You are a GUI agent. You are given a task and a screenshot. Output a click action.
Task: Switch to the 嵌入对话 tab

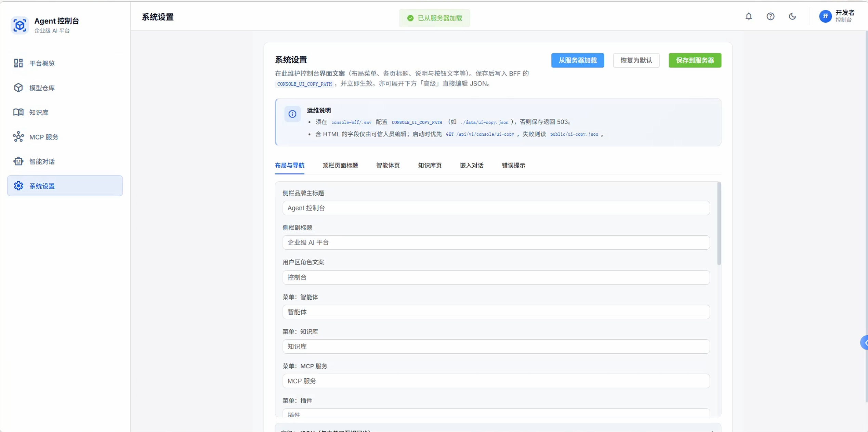pos(472,165)
